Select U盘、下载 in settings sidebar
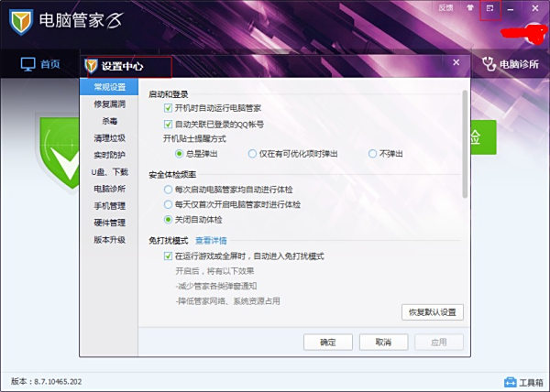 109,172
